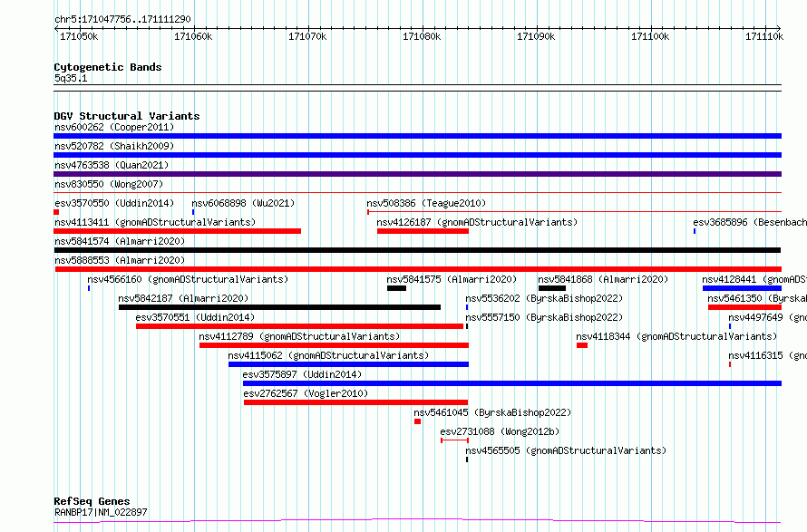Select the black nsv5841575 (Almarri2020) block
807x532 pixels.
(x=396, y=288)
